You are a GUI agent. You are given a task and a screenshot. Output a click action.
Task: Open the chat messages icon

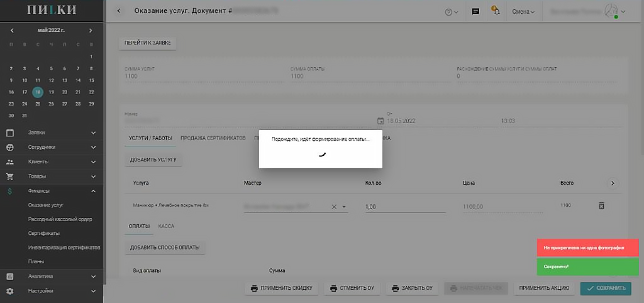475,11
